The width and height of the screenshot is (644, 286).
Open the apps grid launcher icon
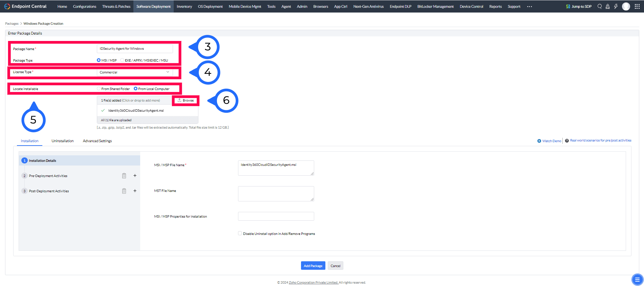(x=637, y=6)
